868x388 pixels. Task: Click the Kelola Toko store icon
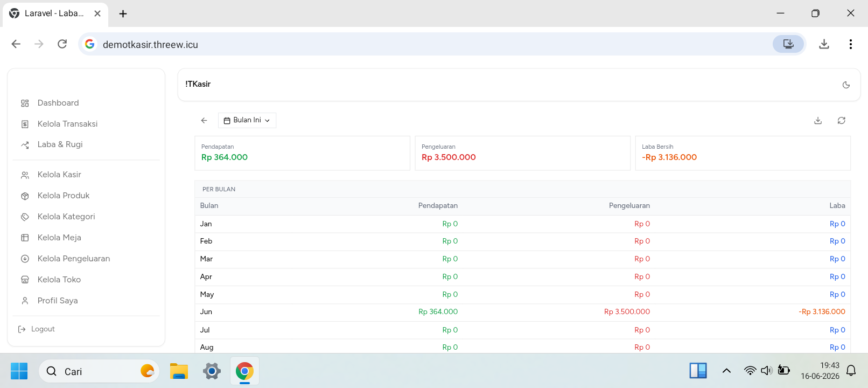[x=25, y=280]
